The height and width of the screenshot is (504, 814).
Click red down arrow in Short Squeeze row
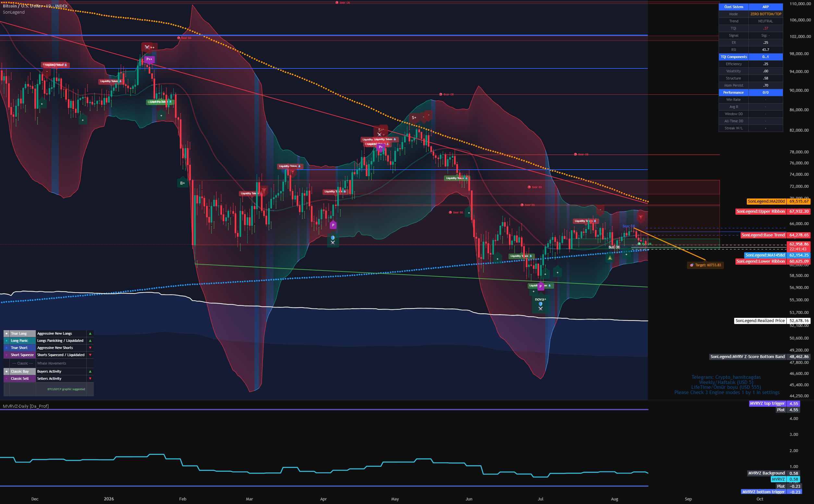point(90,355)
